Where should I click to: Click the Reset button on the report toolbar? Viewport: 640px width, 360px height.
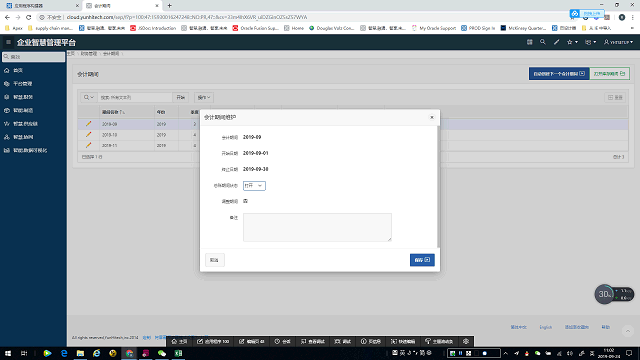click(616, 98)
